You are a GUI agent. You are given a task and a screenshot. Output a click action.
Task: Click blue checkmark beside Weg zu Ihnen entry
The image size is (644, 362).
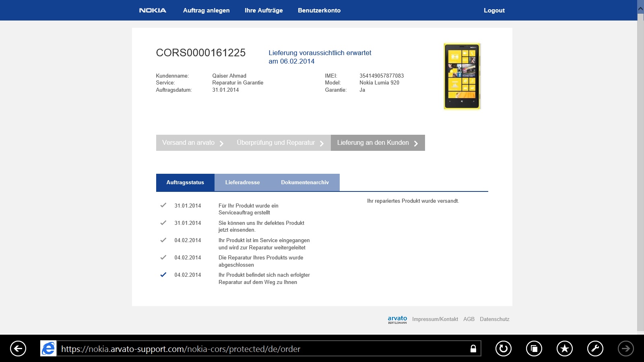click(x=163, y=275)
